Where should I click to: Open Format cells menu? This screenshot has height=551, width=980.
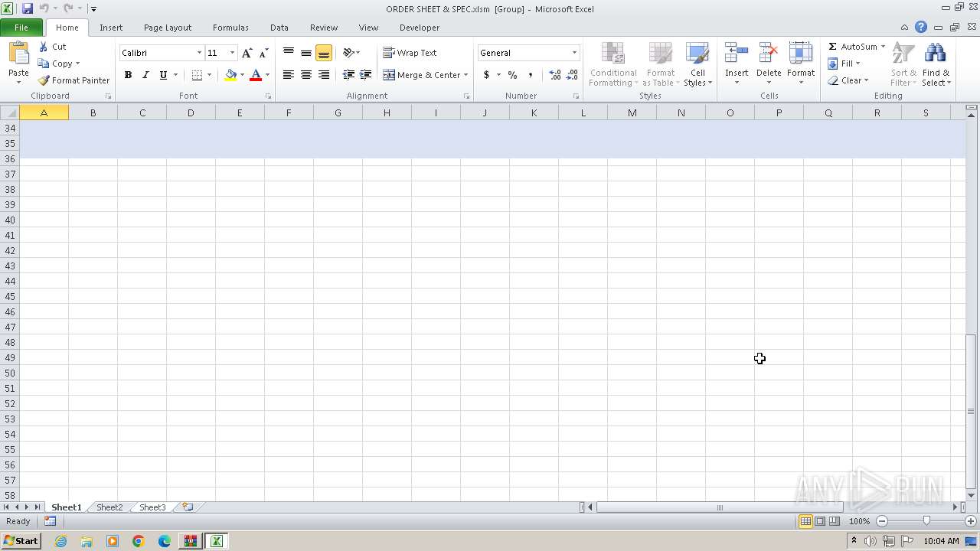pos(801,64)
